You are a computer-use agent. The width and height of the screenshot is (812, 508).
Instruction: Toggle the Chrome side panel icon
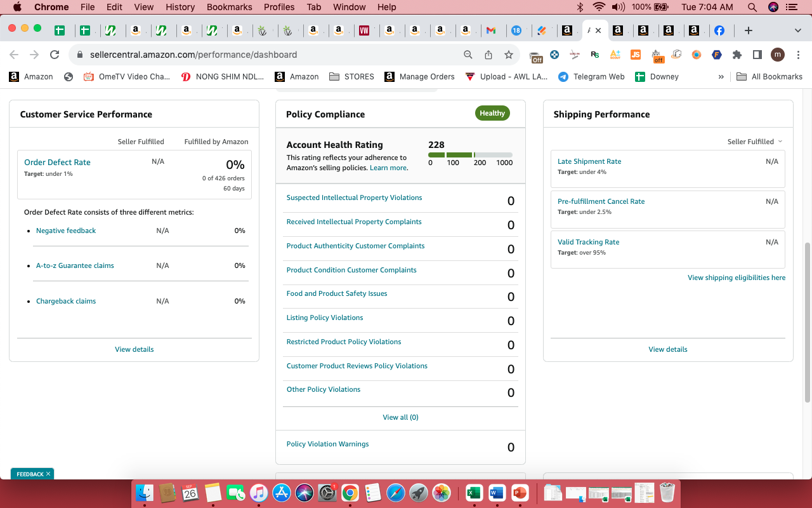click(757, 55)
